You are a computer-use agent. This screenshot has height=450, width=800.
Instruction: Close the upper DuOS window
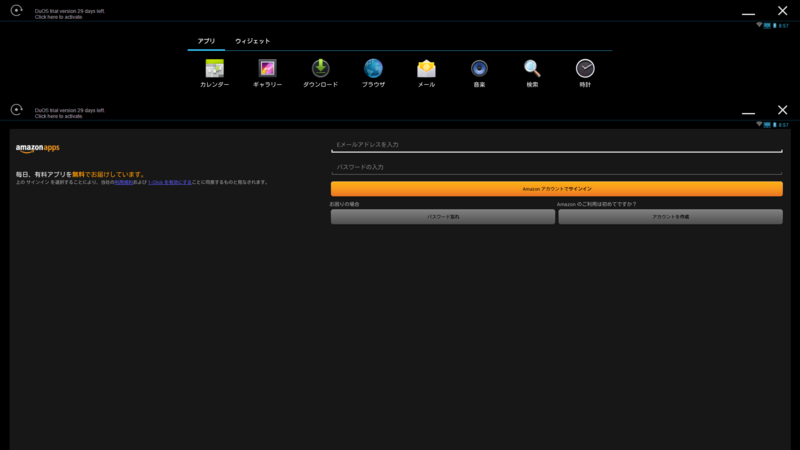(x=782, y=11)
